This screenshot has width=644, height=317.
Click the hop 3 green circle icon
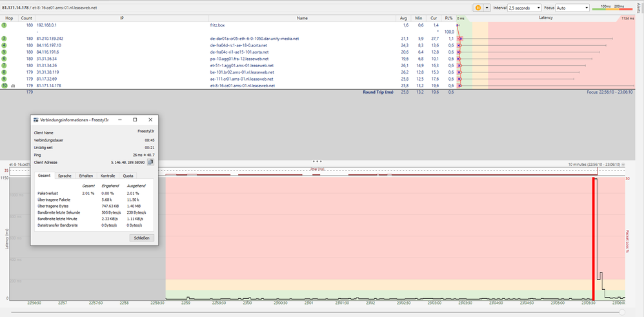pos(4,39)
